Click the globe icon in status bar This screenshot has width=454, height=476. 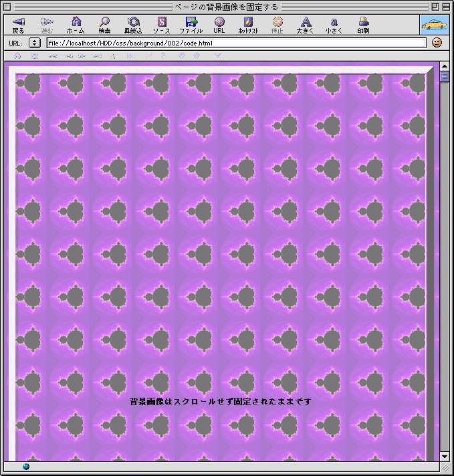(26, 467)
